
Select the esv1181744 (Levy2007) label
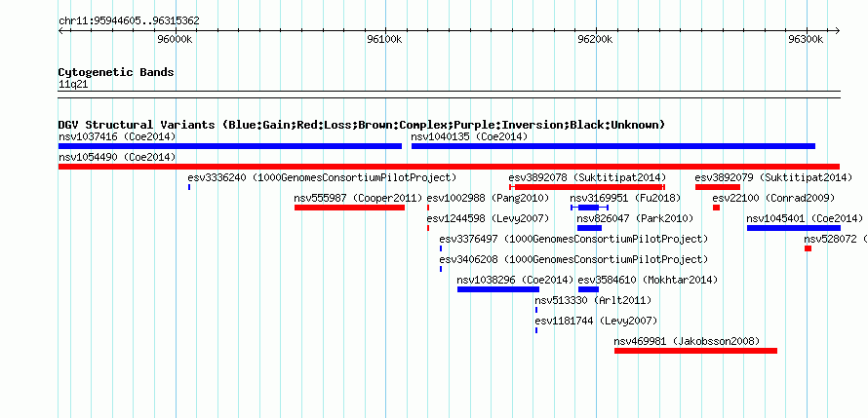(596, 321)
